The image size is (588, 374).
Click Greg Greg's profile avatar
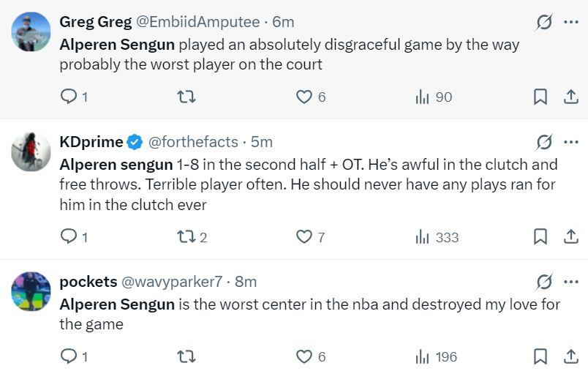point(31,31)
